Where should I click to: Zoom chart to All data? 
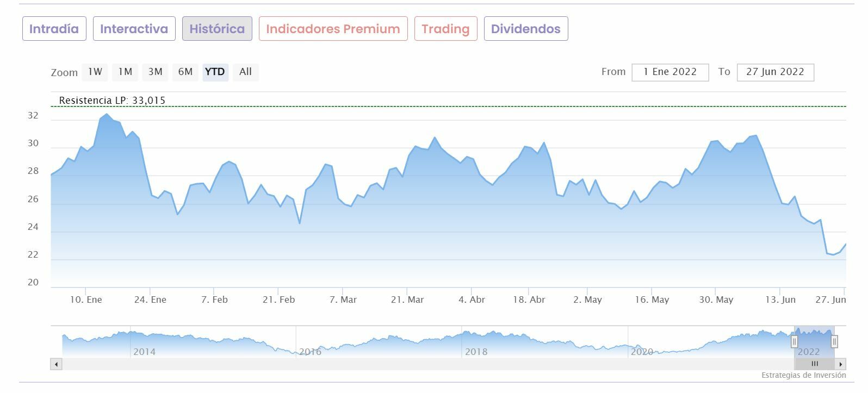coord(245,72)
